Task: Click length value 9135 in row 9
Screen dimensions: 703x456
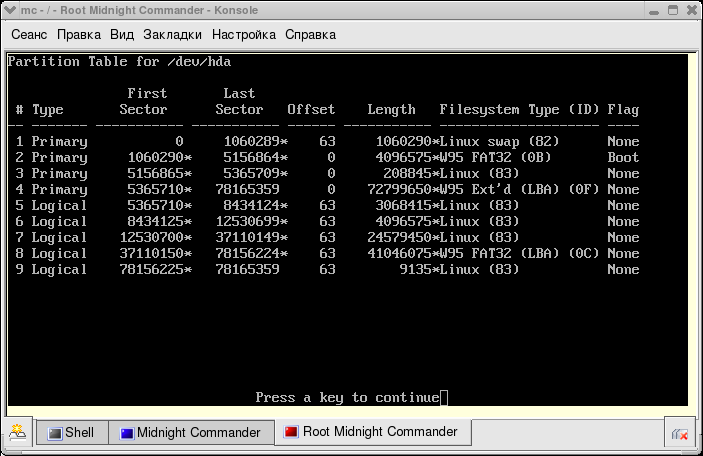Action: (415, 269)
